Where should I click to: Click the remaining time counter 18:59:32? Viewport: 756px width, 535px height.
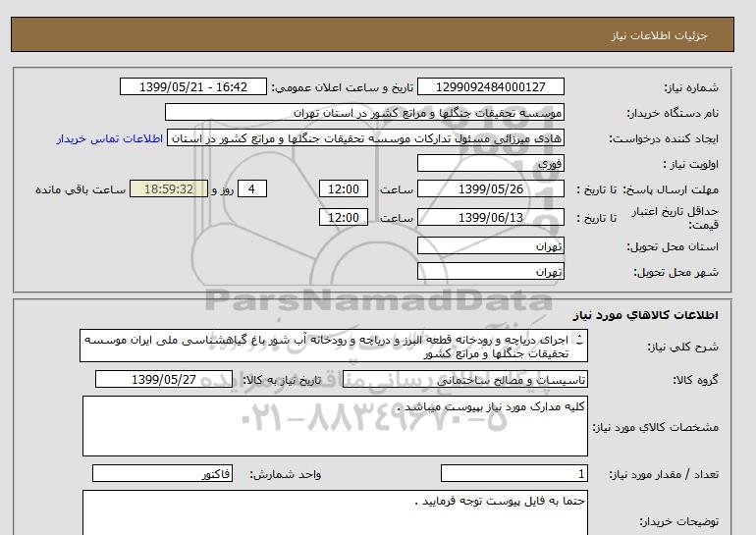tap(169, 188)
